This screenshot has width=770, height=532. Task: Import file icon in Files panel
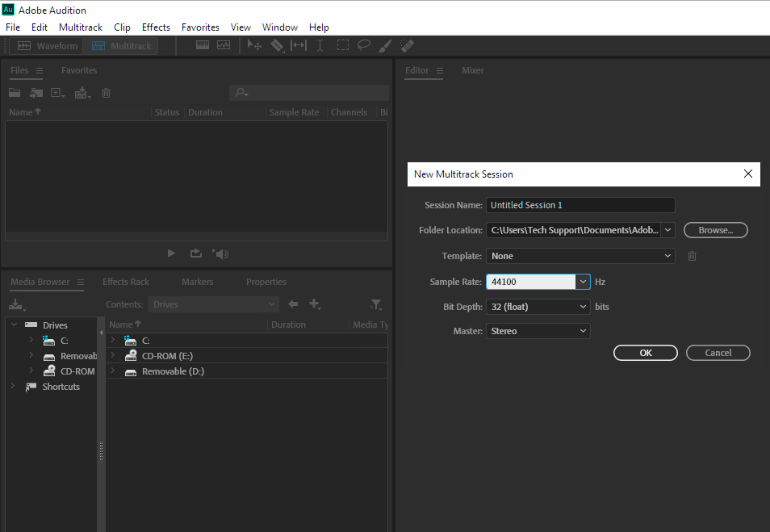36,93
